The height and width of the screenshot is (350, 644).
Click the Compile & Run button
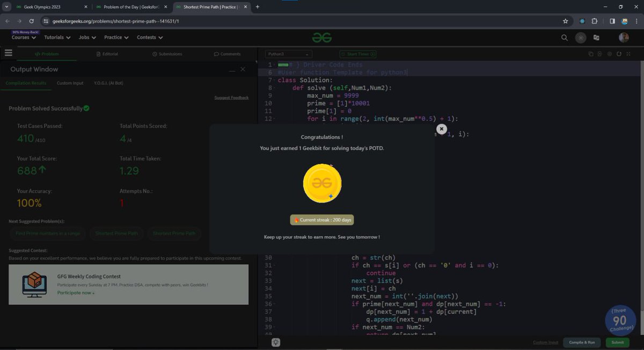click(582, 342)
